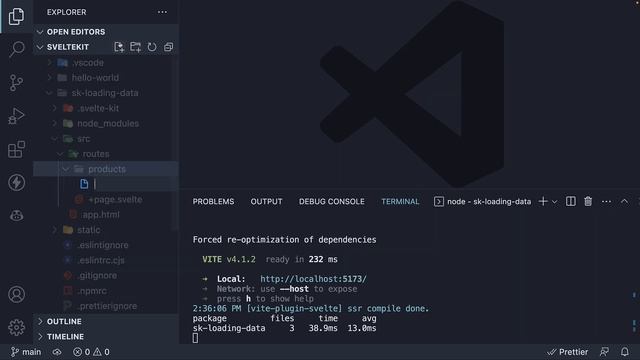Click the new file name input field

point(135,184)
